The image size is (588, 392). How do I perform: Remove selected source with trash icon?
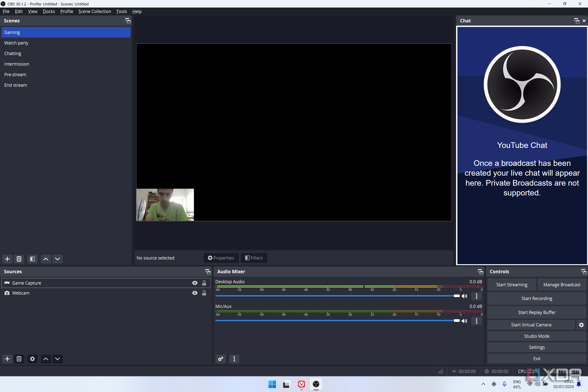coord(19,359)
